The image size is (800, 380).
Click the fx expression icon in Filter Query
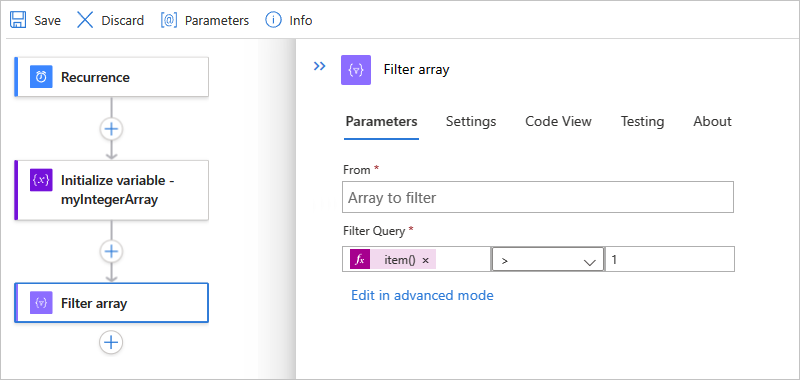pyautogui.click(x=360, y=260)
